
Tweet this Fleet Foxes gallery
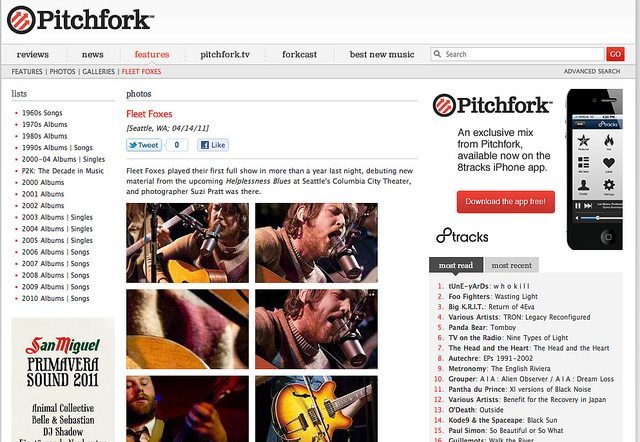click(x=144, y=145)
